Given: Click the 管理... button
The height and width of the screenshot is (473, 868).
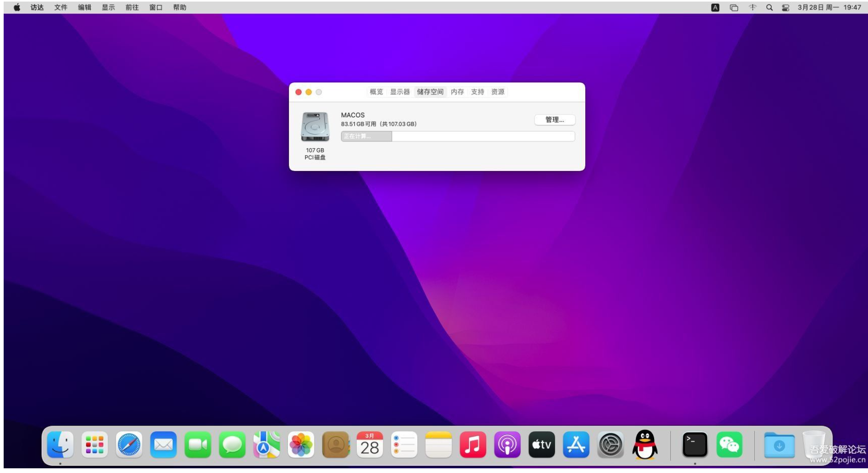Looking at the screenshot, I should (554, 120).
